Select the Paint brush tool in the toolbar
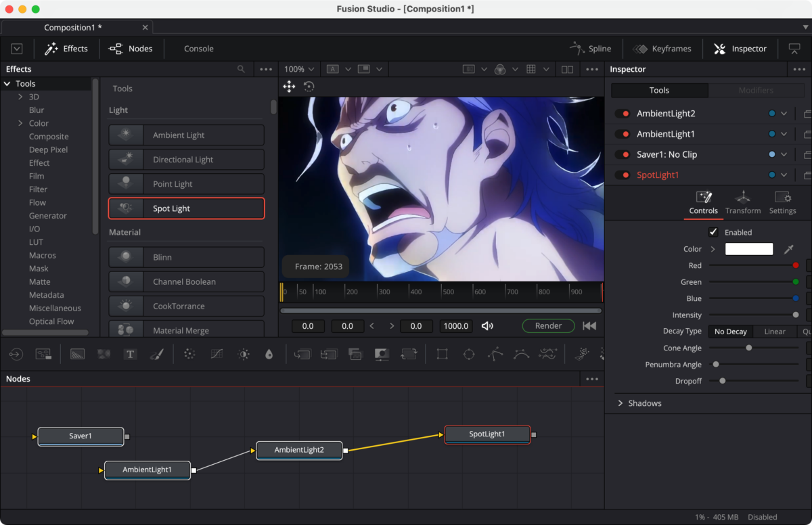This screenshot has height=525, width=812. [x=156, y=354]
